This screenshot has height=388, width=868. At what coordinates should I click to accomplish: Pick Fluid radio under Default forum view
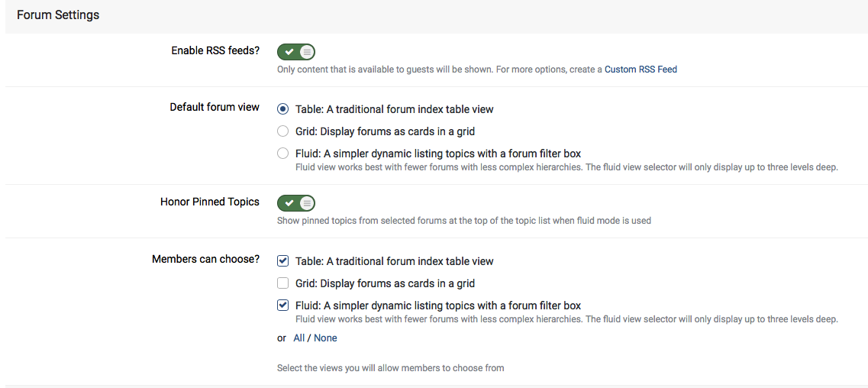(283, 154)
